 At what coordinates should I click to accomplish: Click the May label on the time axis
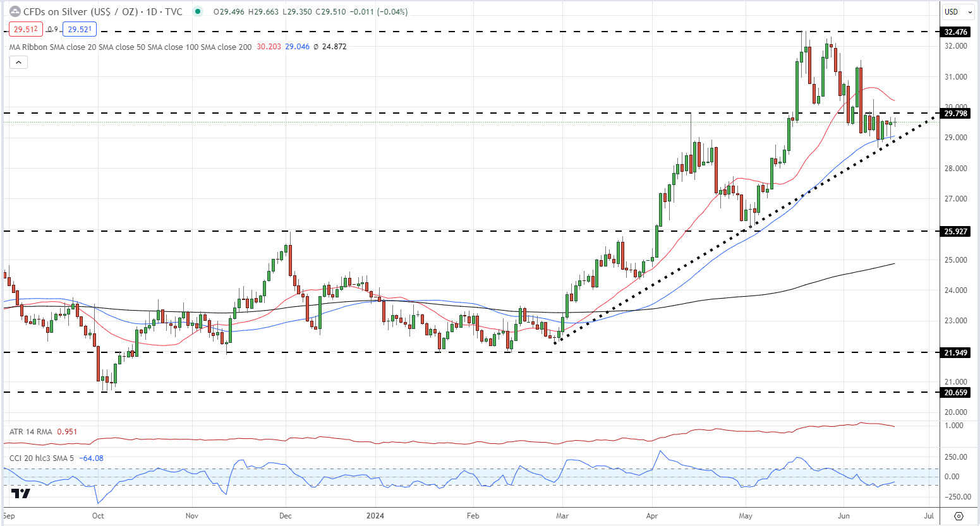pos(746,516)
